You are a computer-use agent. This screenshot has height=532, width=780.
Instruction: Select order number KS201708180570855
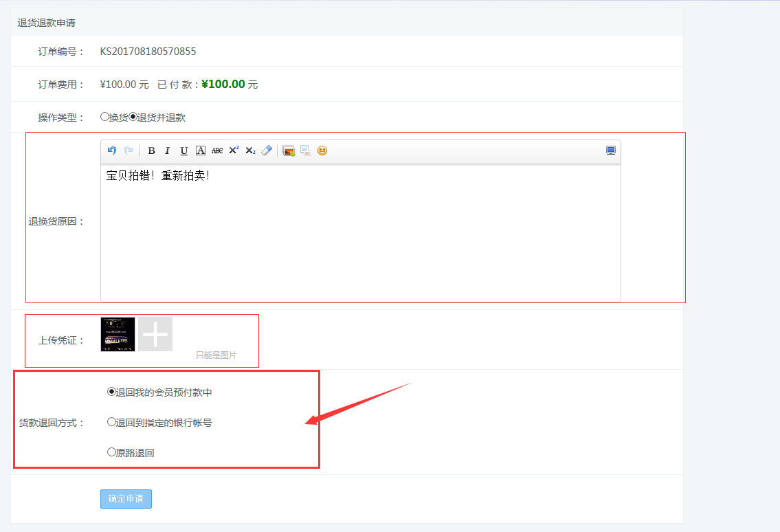tap(148, 52)
